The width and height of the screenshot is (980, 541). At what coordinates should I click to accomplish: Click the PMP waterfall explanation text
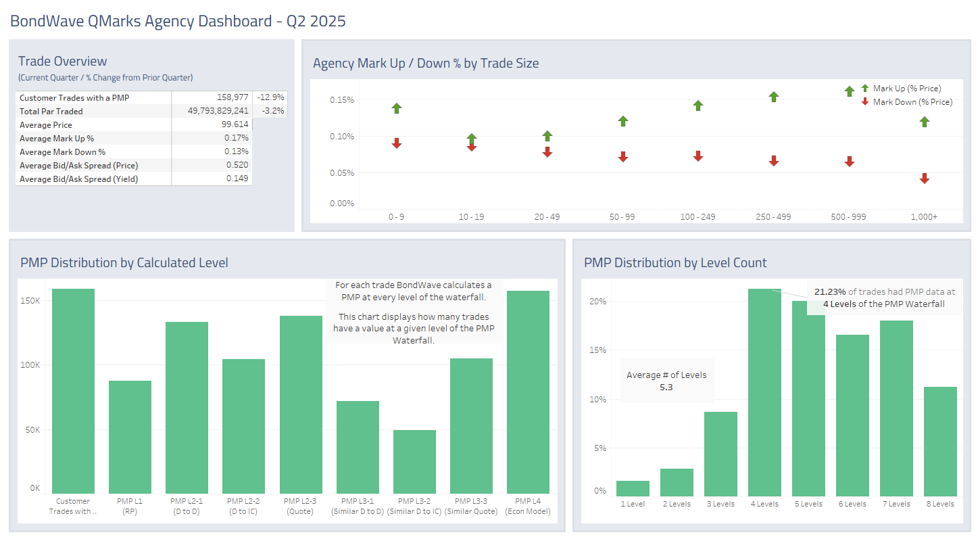coord(414,313)
